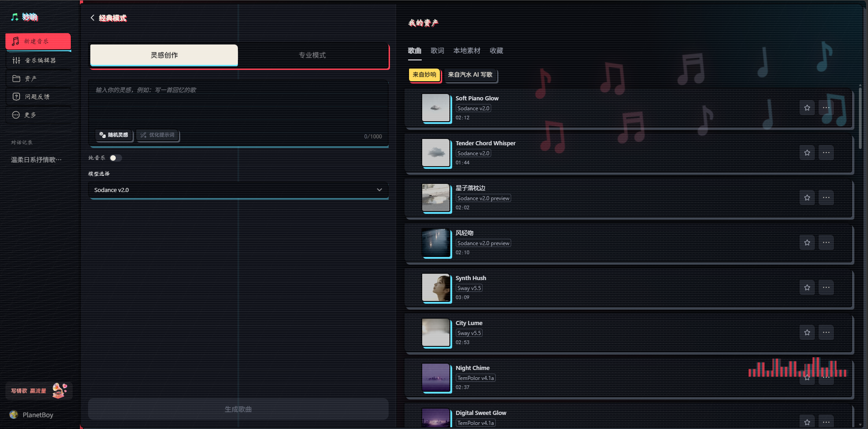Open more options for 星子落枕边

[826, 197]
